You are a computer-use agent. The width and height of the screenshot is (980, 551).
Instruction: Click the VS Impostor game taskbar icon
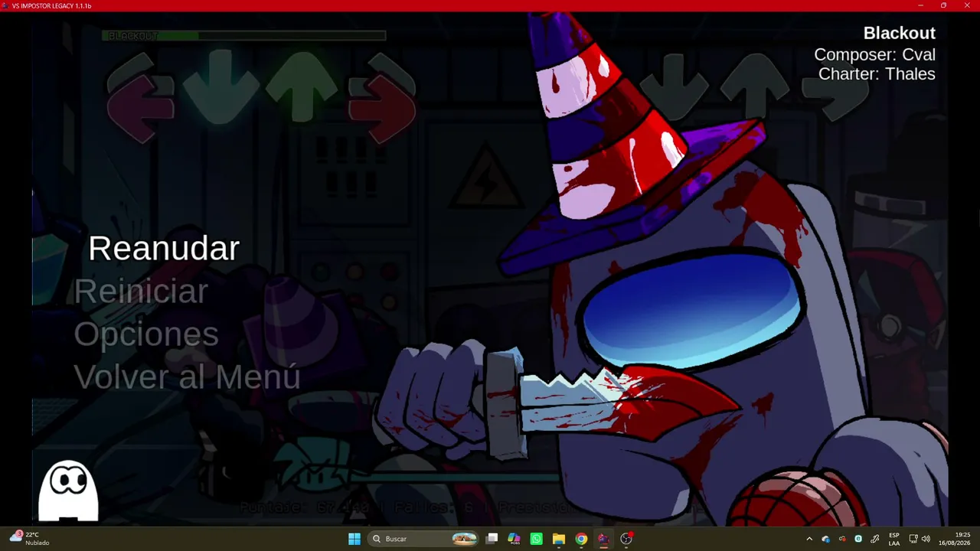point(603,539)
